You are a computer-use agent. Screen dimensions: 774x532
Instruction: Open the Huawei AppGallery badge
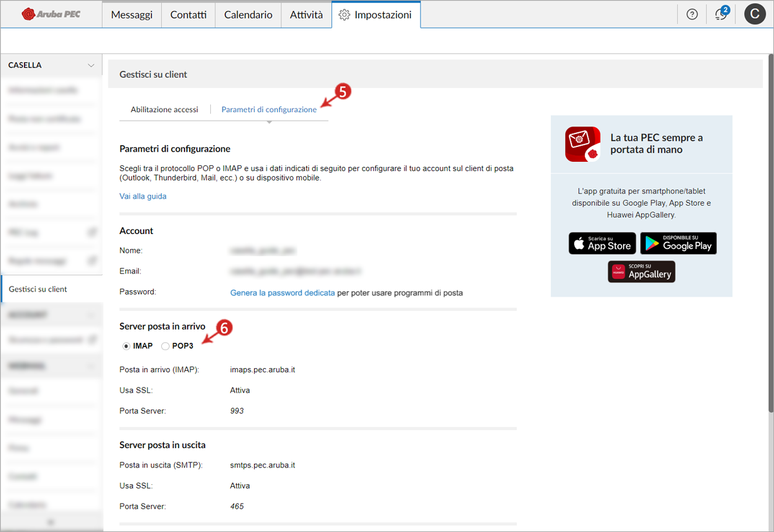pyautogui.click(x=642, y=271)
